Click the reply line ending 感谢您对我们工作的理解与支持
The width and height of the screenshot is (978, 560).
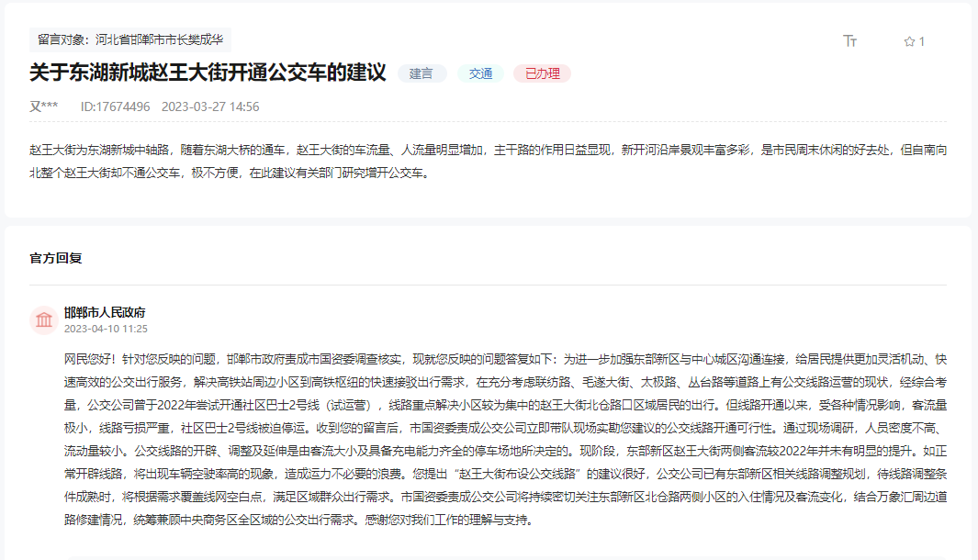click(x=299, y=521)
